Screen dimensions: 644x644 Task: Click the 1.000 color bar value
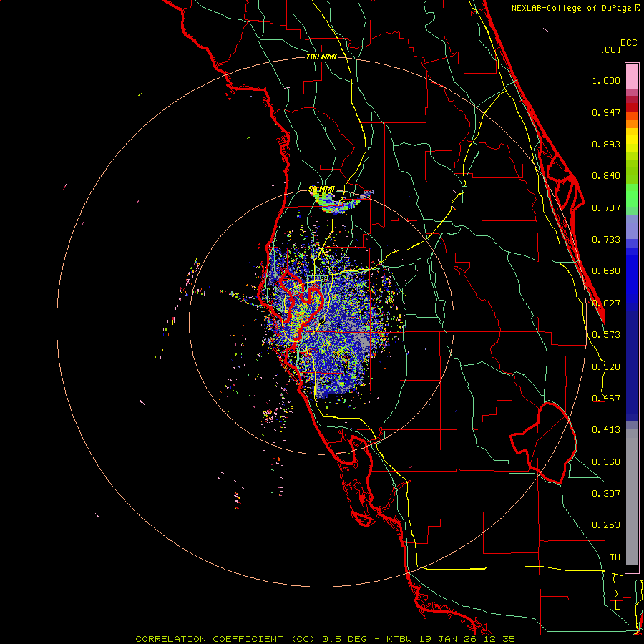point(606,80)
